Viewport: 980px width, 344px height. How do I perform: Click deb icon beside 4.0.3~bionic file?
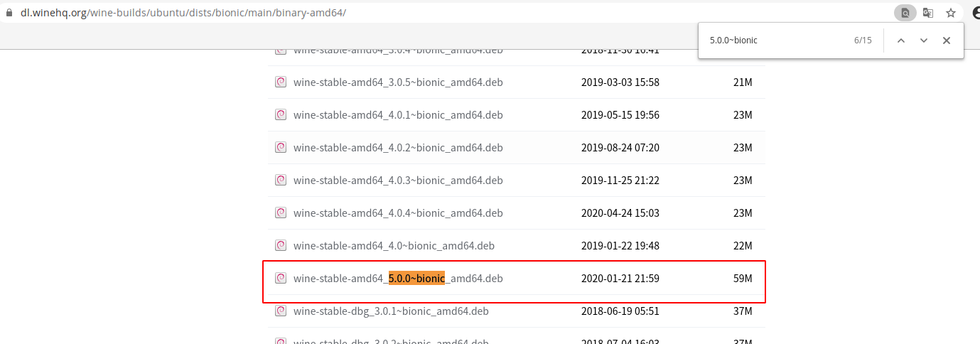[x=281, y=180]
